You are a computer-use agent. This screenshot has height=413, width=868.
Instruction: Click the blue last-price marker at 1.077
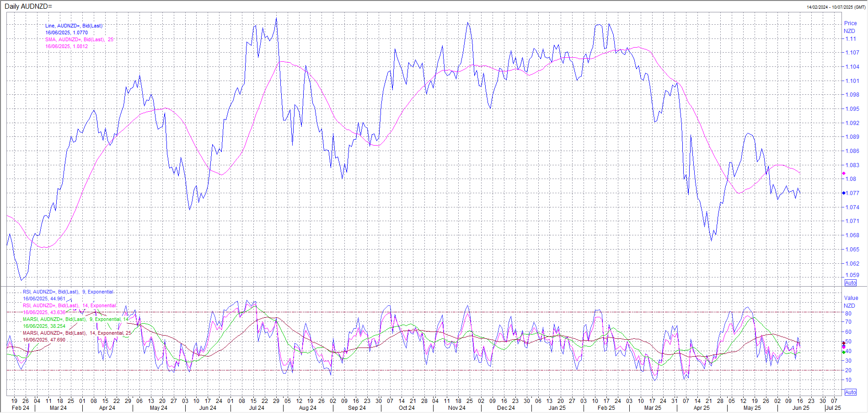[844, 193]
